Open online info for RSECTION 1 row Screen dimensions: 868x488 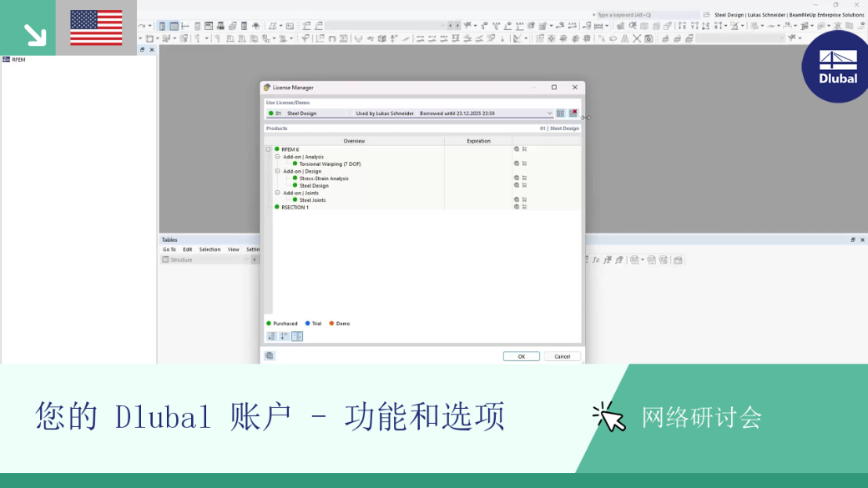point(517,207)
